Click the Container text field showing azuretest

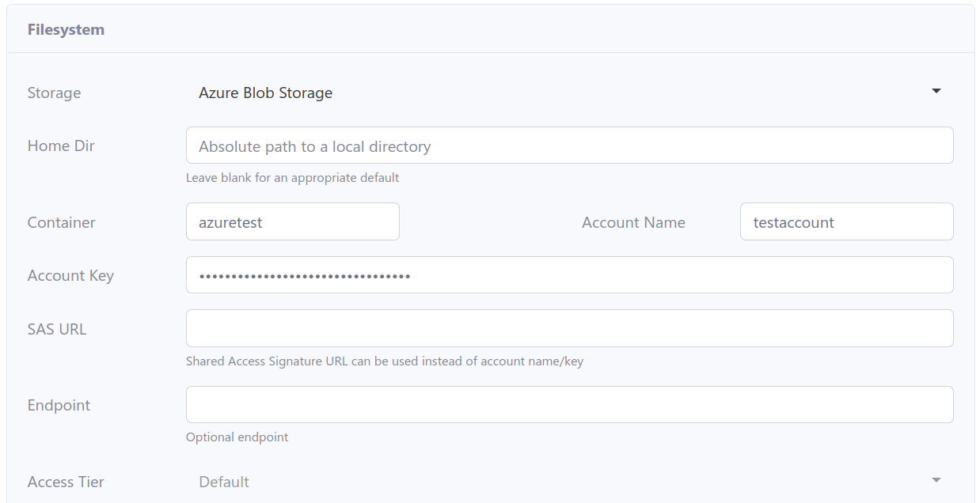tap(292, 221)
